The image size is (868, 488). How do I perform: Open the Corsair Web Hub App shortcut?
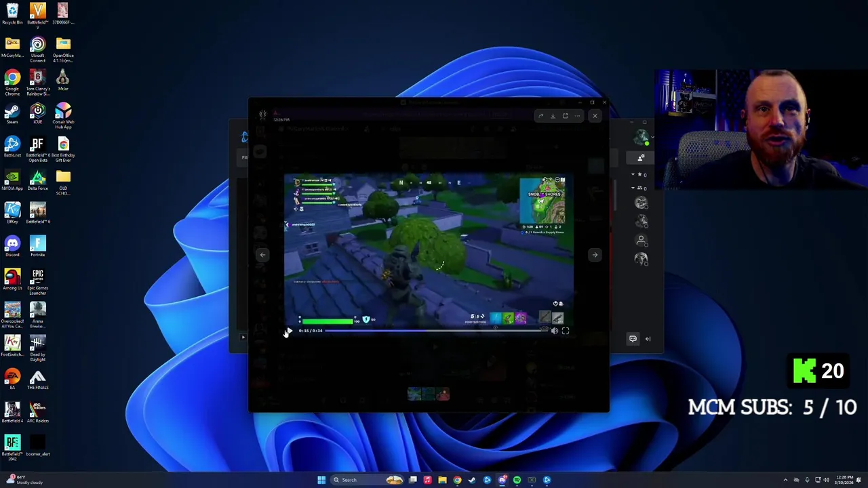pos(63,115)
